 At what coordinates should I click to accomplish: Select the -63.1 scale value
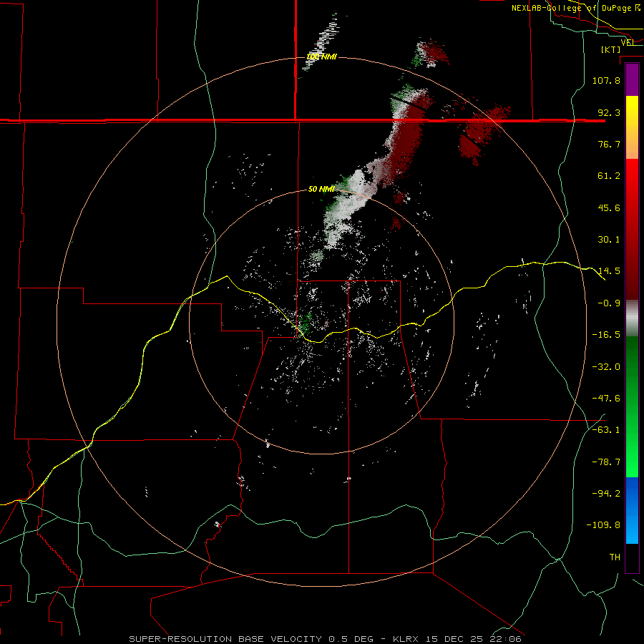click(x=606, y=430)
